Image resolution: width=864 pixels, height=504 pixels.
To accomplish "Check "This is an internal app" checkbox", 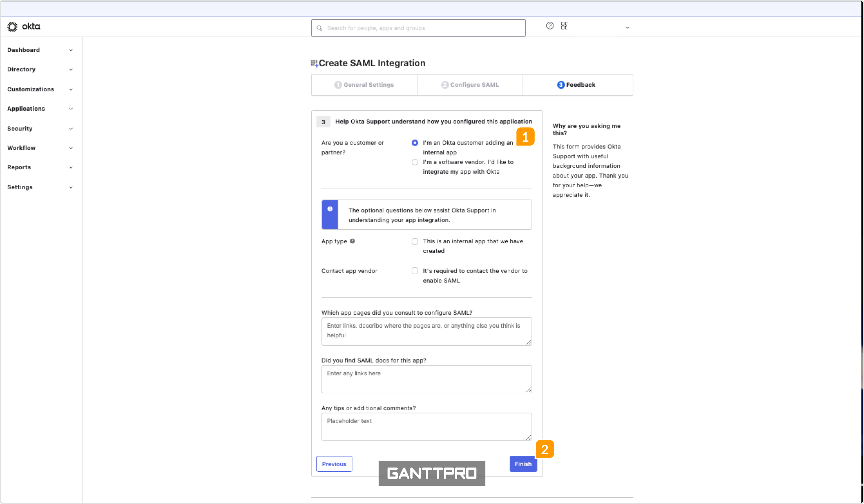I will click(x=415, y=241).
